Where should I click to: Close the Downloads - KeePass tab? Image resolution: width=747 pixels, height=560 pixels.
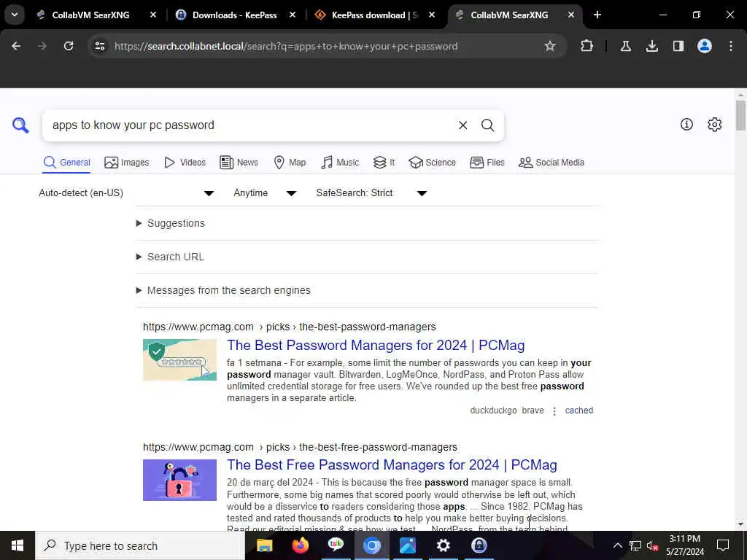(293, 15)
